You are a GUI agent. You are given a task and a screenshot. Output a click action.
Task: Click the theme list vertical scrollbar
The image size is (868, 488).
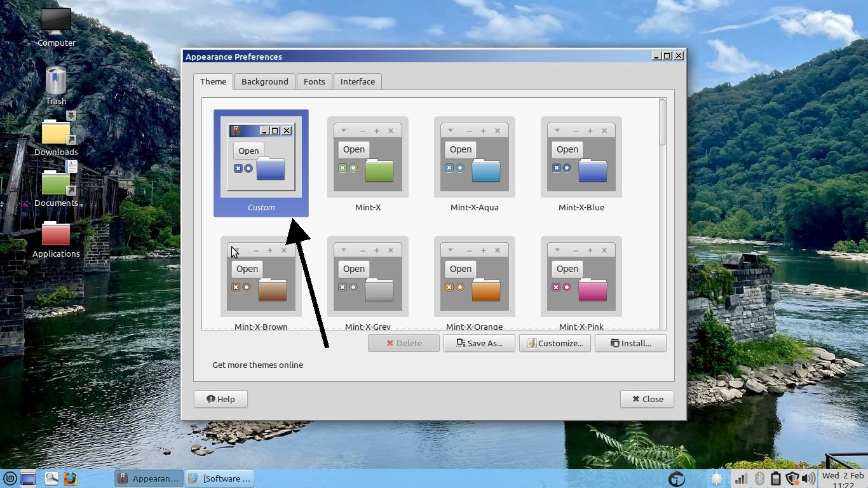tap(663, 123)
